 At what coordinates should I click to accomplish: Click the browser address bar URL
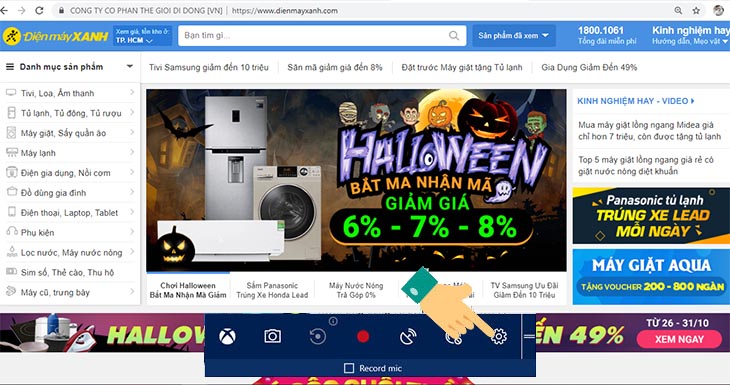[x=284, y=10]
